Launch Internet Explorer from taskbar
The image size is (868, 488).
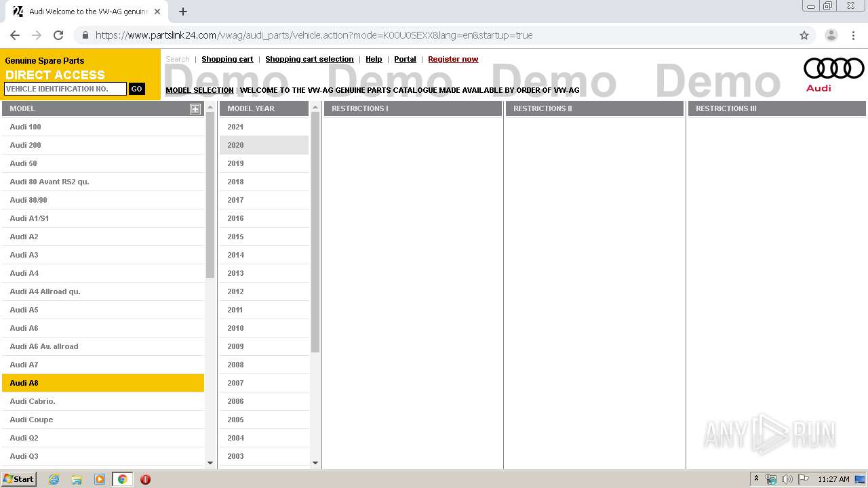(54, 479)
